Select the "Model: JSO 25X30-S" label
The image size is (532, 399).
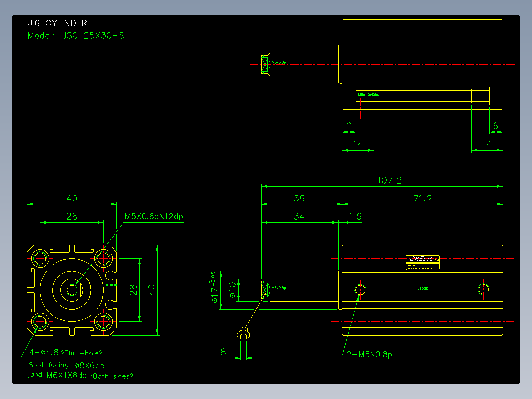pyautogui.click(x=76, y=36)
